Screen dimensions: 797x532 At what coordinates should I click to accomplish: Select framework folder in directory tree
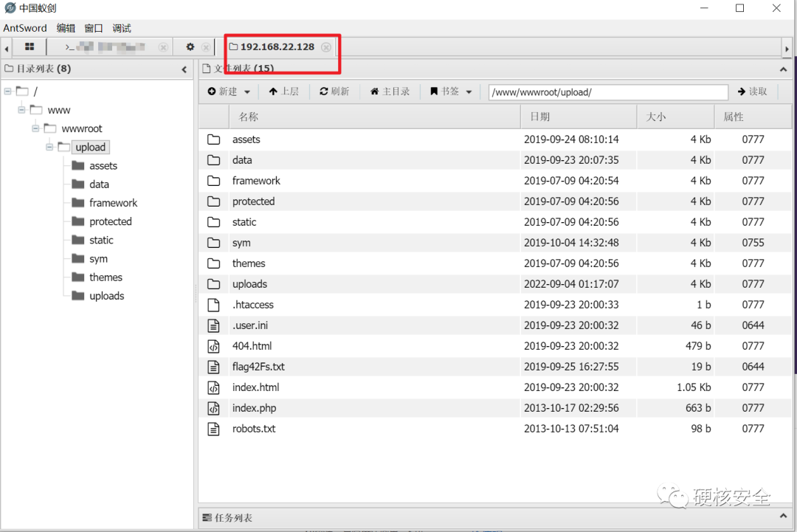click(x=114, y=203)
